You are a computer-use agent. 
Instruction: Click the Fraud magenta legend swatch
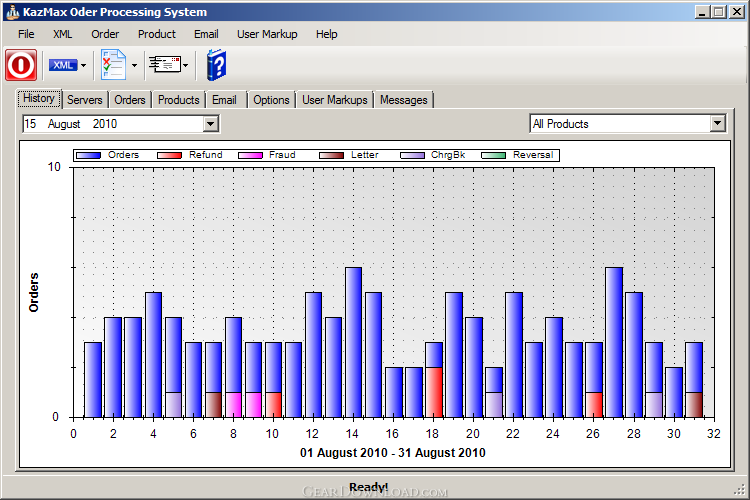(251, 155)
